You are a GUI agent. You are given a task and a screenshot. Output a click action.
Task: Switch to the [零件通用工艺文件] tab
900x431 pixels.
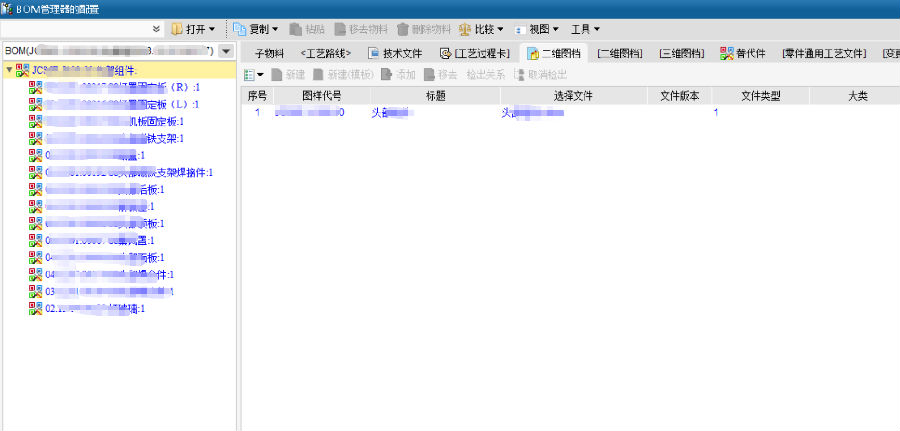(824, 53)
